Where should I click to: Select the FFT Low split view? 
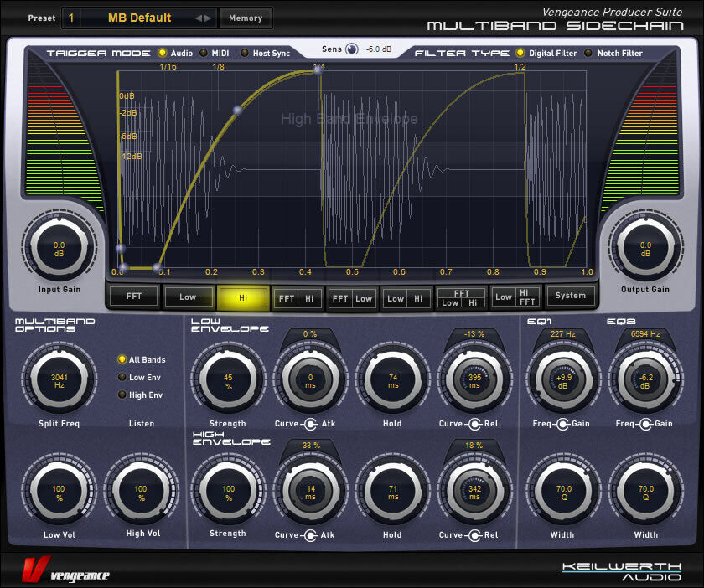coord(353,298)
